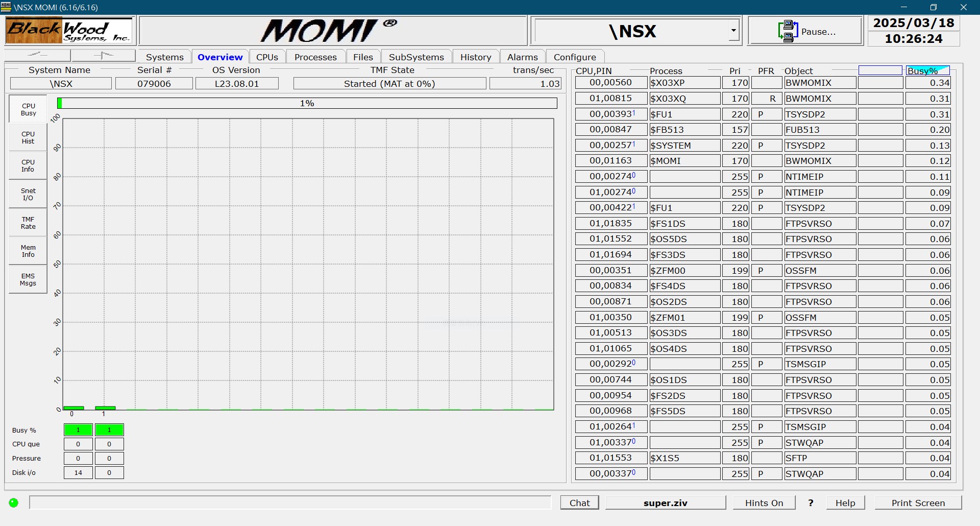The height and width of the screenshot is (526, 980).
Task: Select the $SYSTEM process cell
Action: [x=684, y=146]
